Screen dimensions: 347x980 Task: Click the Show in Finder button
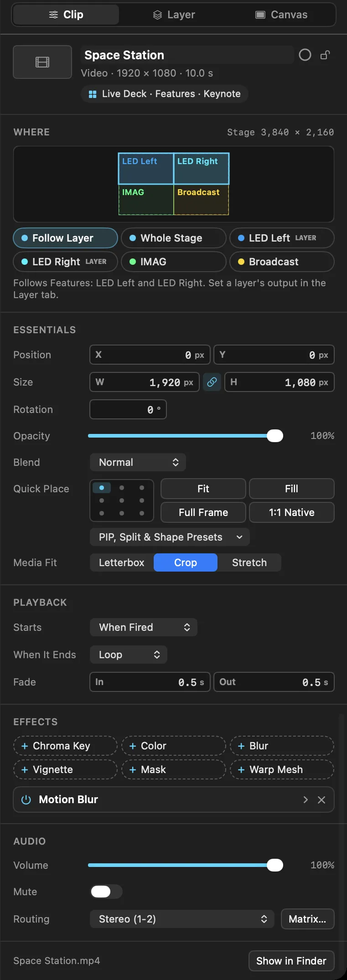pos(291,961)
